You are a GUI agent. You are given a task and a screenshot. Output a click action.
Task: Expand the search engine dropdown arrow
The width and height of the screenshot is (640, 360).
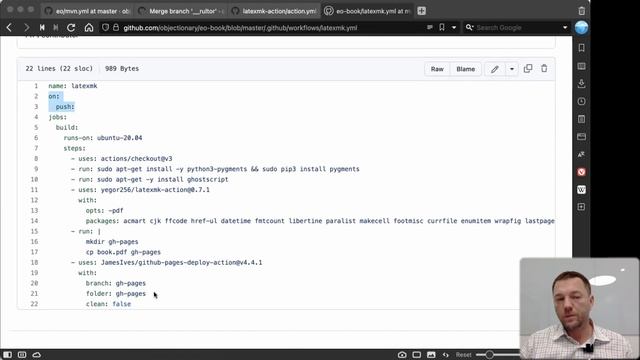click(x=565, y=27)
